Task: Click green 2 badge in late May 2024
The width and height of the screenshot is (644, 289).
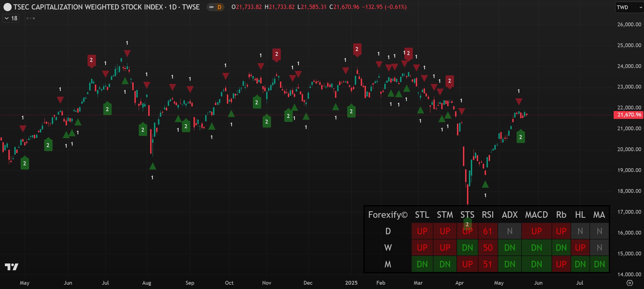Action: [48, 144]
